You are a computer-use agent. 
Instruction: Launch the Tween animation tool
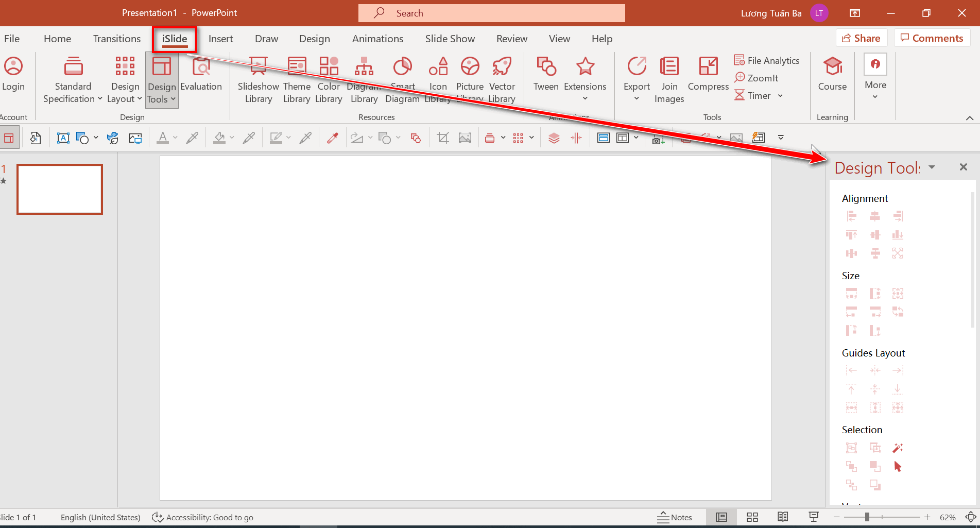(546, 75)
